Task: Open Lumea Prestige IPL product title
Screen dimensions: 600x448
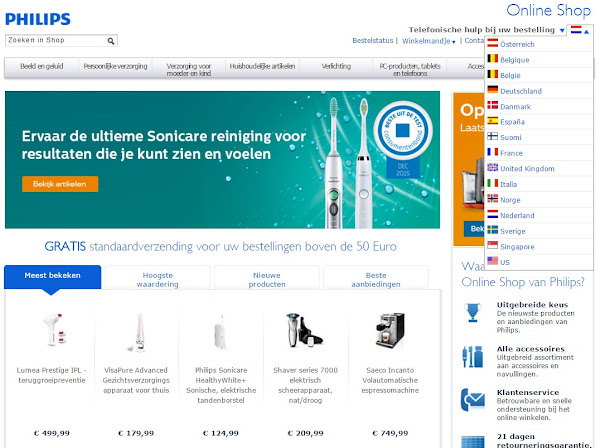Action: [52, 375]
